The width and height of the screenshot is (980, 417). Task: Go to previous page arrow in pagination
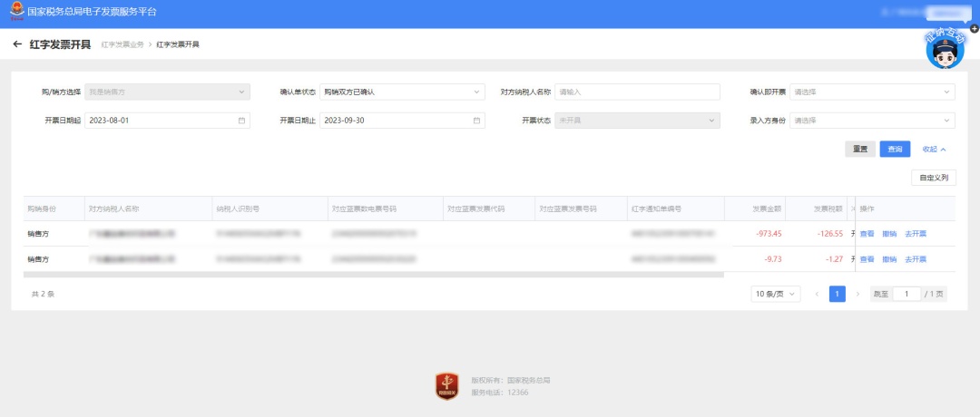[x=817, y=294]
